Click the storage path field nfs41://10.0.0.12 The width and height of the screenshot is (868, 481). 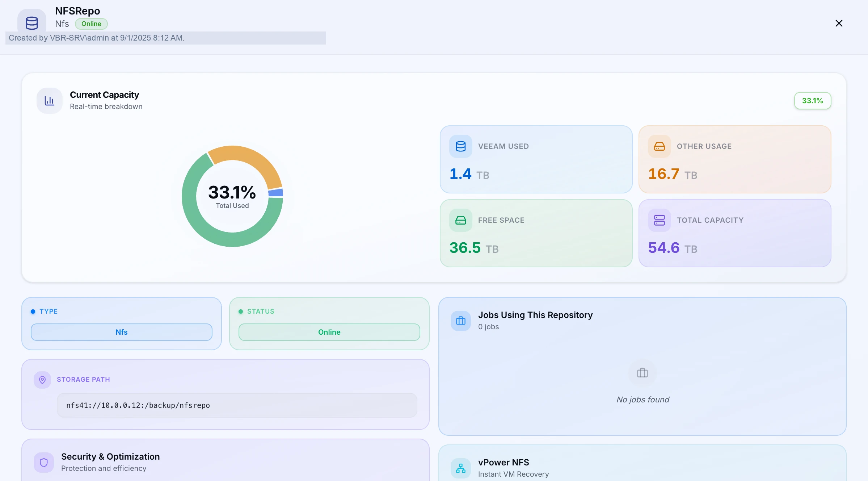click(237, 405)
